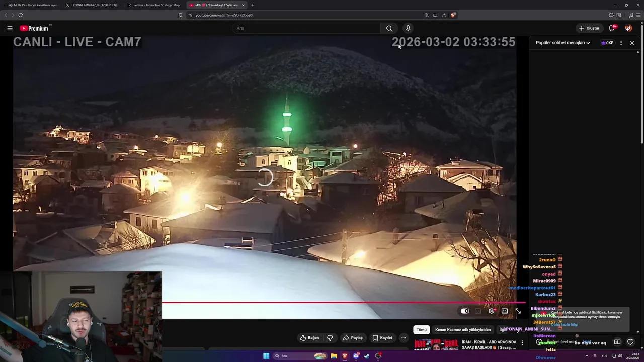The image size is (644, 362).
Task: Open YouTube notifications bell
Action: coord(612,28)
